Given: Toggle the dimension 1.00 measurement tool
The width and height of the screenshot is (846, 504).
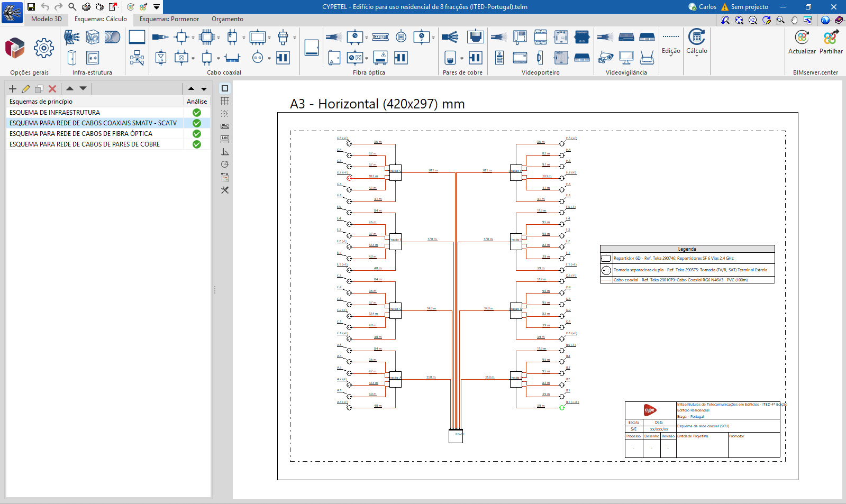Looking at the screenshot, I should point(225,139).
